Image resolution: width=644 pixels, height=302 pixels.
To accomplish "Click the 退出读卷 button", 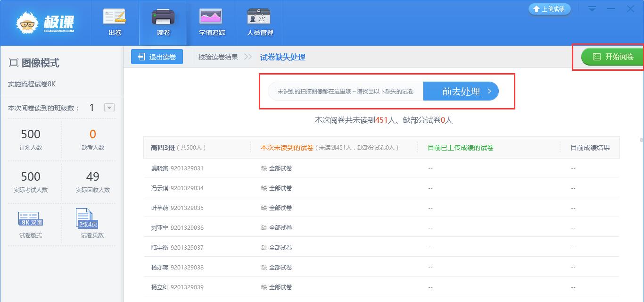I will tap(157, 57).
